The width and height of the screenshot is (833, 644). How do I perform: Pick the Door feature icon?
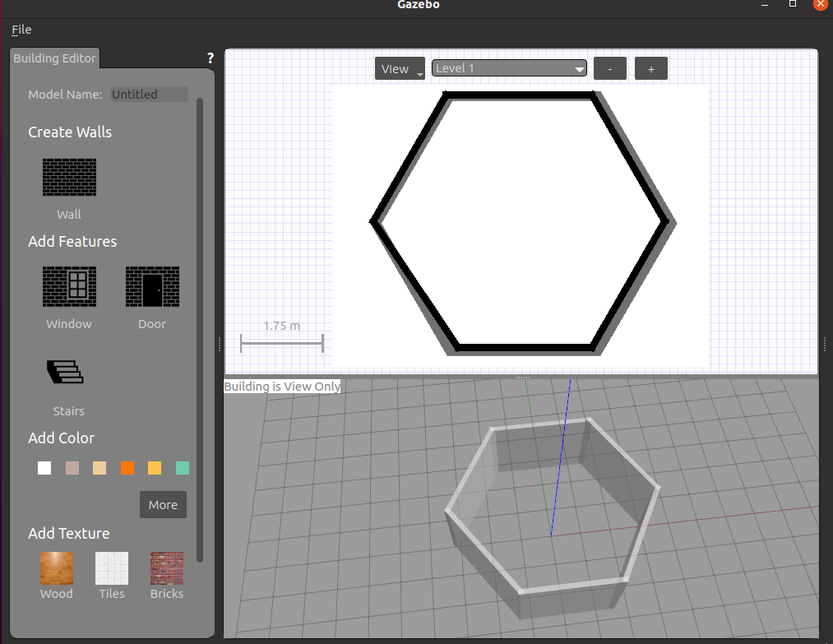tap(152, 286)
